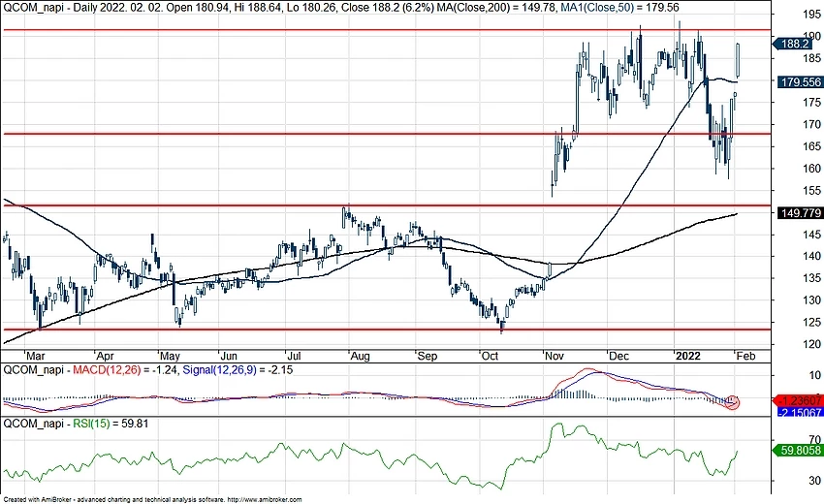824x504 pixels.
Task: Click the Nov label on the time axis
Action: 555,356
